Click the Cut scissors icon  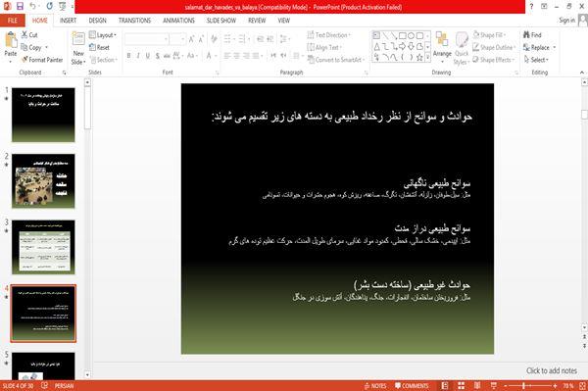(24, 35)
